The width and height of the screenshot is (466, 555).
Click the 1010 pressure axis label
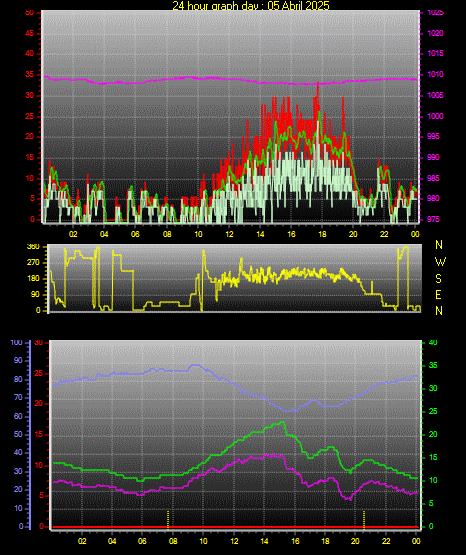click(x=435, y=74)
